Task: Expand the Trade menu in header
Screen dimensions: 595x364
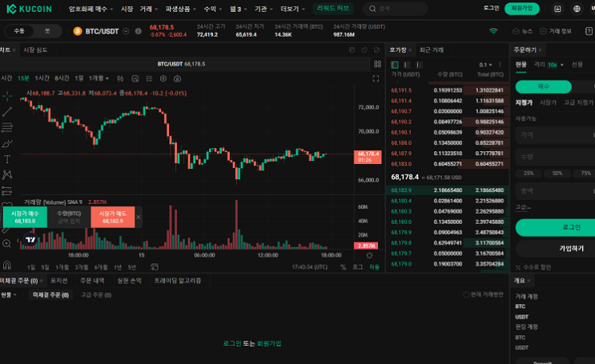Action: click(148, 9)
